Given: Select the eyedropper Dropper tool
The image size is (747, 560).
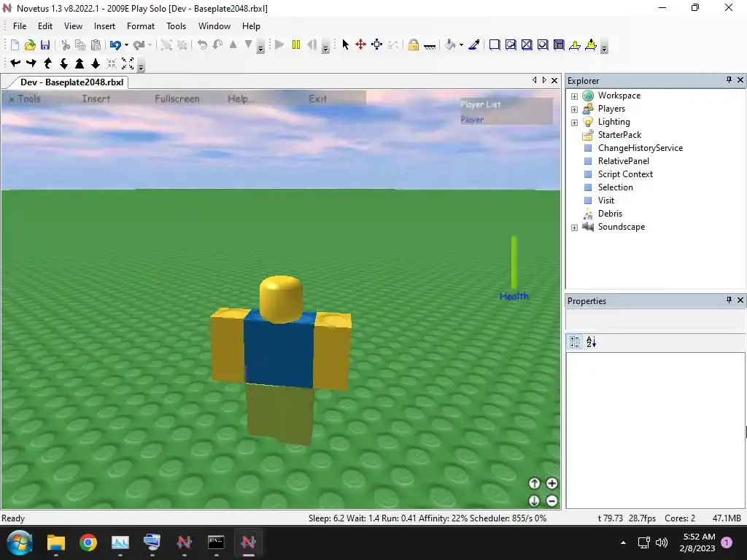Looking at the screenshot, I should [474, 44].
